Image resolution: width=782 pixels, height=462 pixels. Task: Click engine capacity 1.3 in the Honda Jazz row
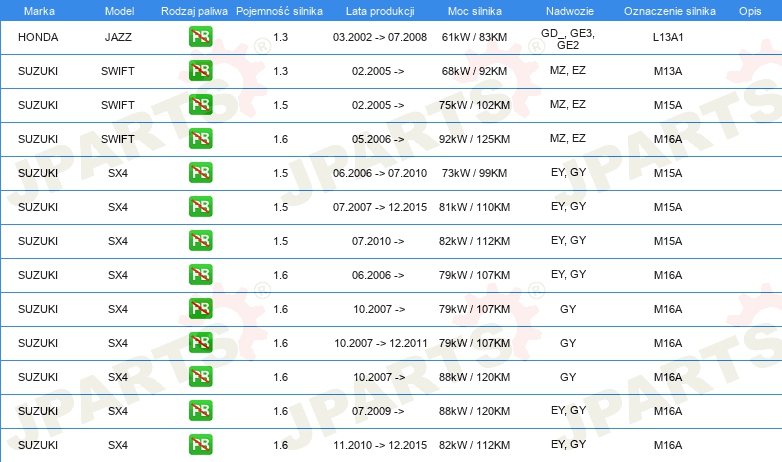pos(281,37)
